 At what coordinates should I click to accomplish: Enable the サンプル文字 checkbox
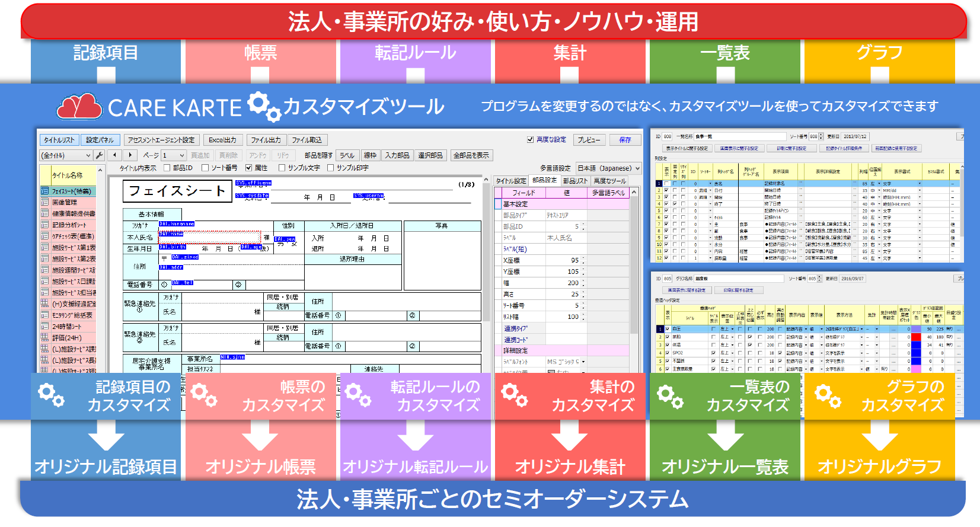pos(282,168)
